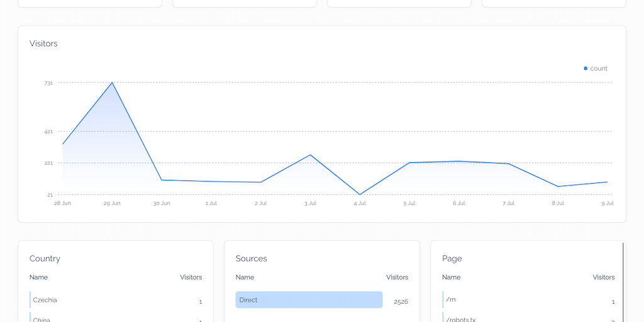Toggle the count legend dot
The height and width of the screenshot is (322, 644).
click(x=586, y=69)
